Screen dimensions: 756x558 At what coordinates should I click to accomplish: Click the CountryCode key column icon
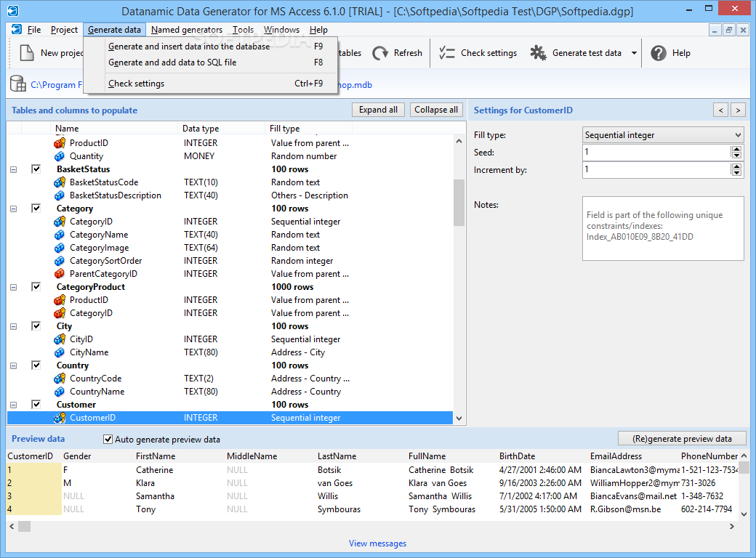tap(60, 379)
